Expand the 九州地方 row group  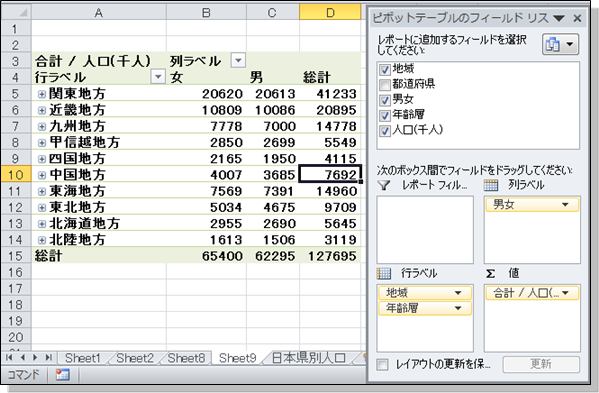pyautogui.click(x=42, y=126)
